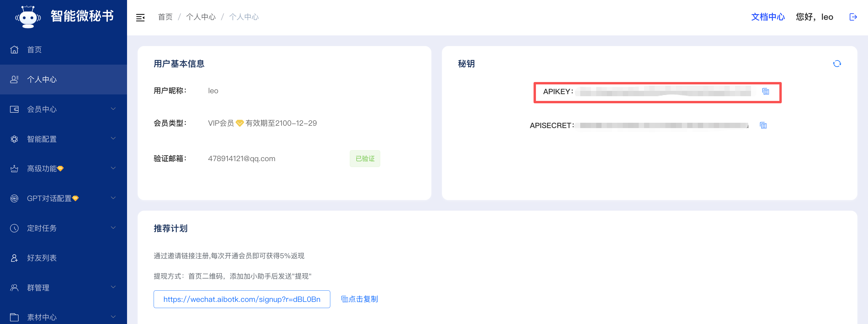Go to 首页 in the breadcrumb

pyautogui.click(x=165, y=17)
